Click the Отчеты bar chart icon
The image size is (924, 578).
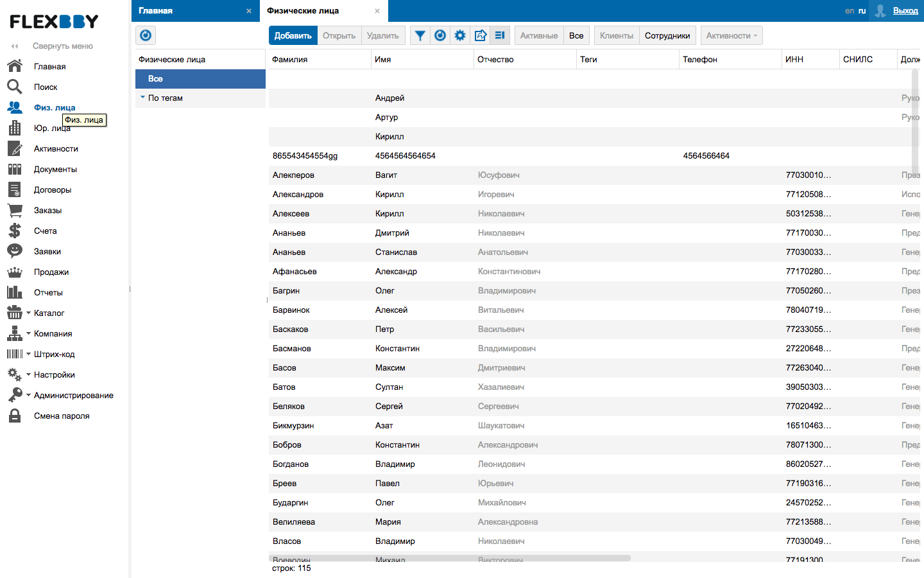[x=15, y=292]
